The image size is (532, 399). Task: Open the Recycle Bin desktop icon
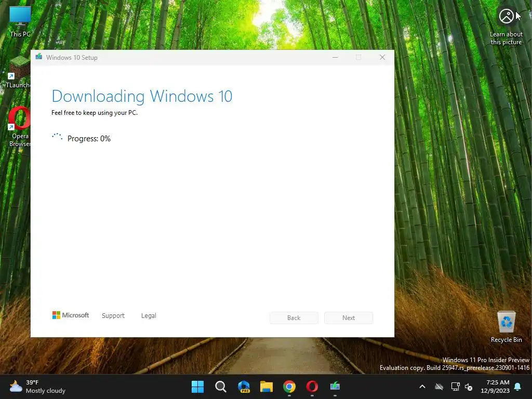[x=506, y=327]
